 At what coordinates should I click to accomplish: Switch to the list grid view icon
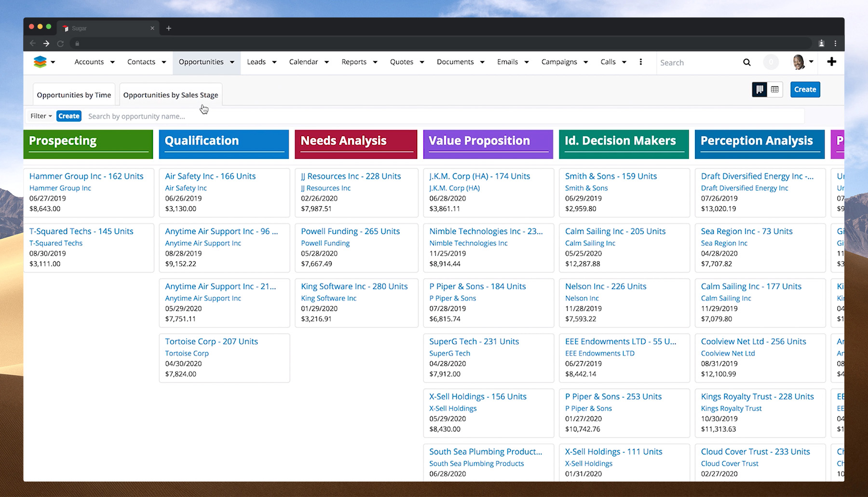(x=775, y=89)
